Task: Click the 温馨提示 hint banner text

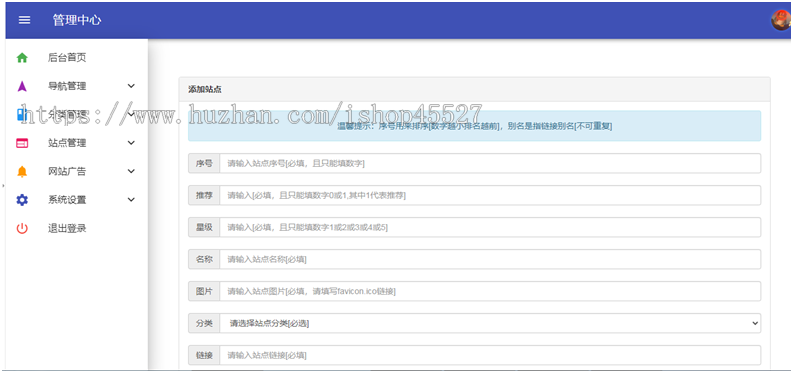Action: [474, 126]
